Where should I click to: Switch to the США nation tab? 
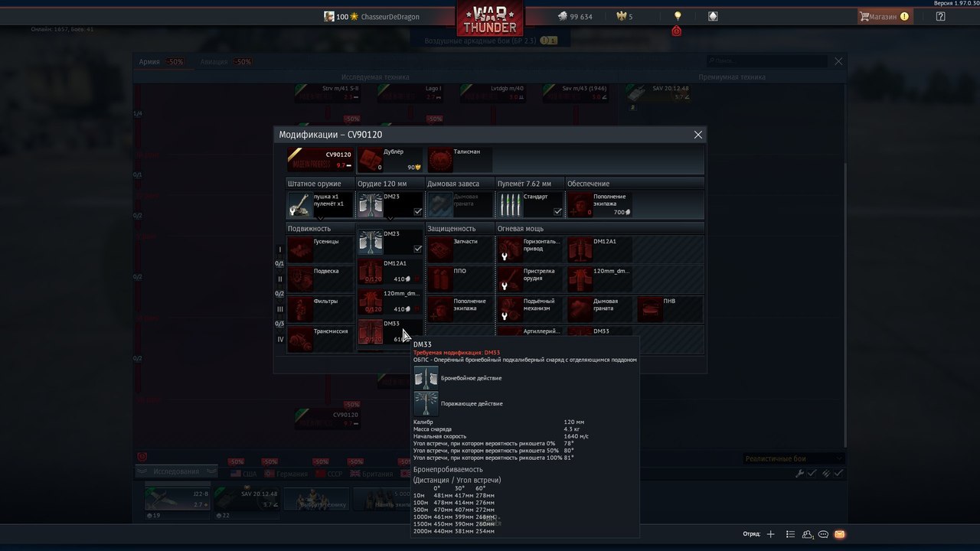[x=245, y=474]
